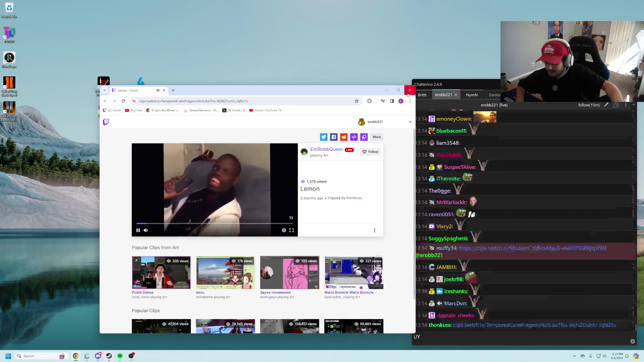Pause the Lemon clip playback
Viewport: 644px width, 362px height.
click(x=138, y=230)
